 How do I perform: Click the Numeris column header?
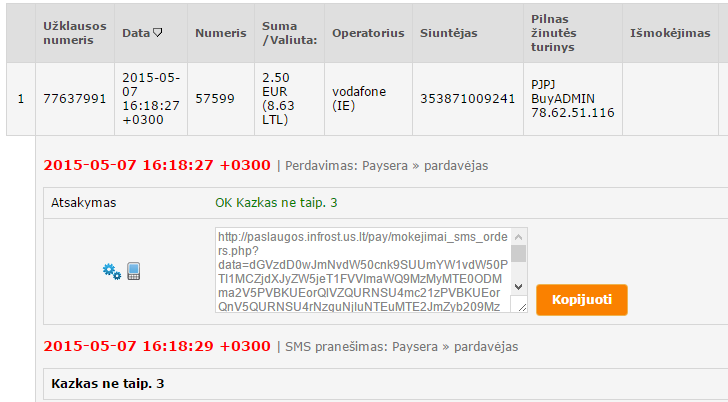click(221, 33)
